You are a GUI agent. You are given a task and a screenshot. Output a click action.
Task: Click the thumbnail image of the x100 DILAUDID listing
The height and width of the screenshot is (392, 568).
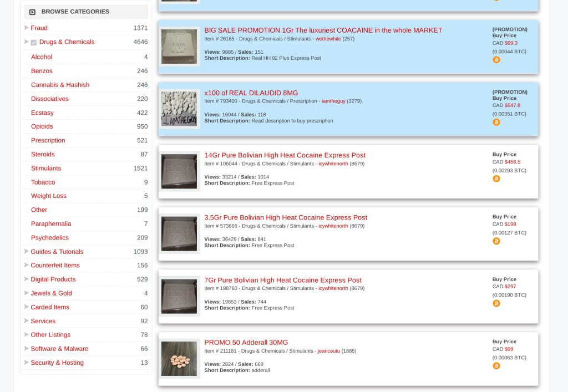click(x=179, y=109)
